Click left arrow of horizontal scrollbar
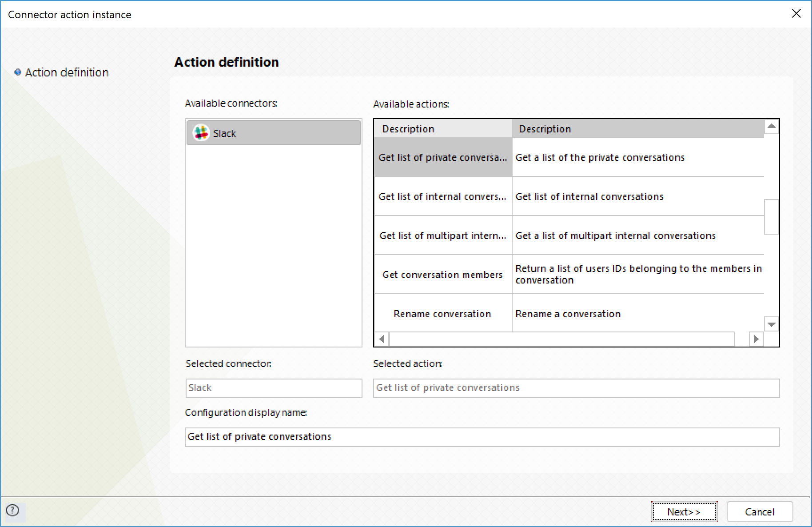 382,339
